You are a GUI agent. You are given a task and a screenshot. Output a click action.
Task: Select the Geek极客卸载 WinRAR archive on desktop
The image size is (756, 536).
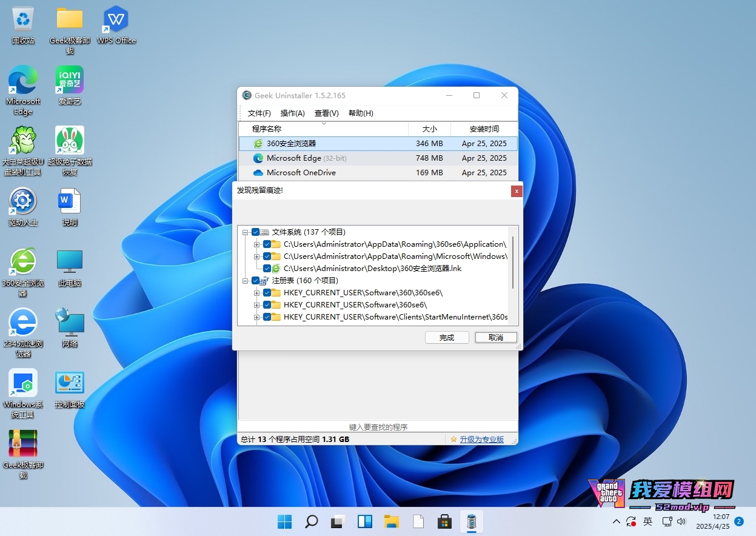(x=23, y=454)
